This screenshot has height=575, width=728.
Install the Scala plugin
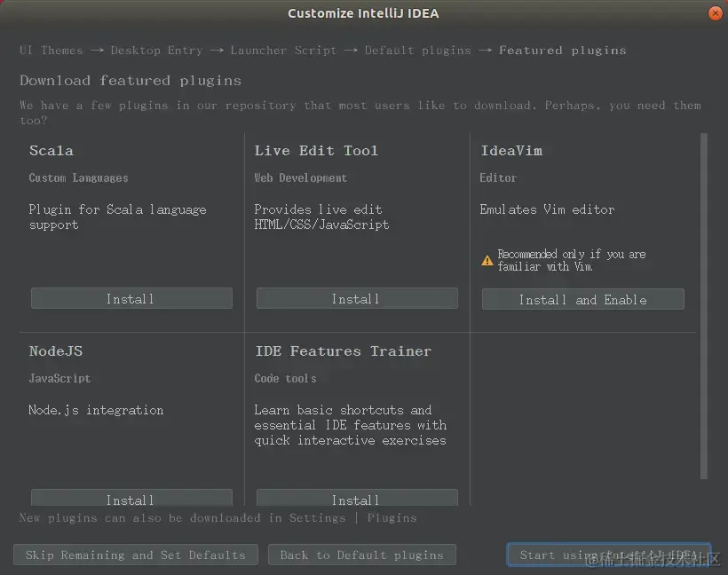pos(131,298)
